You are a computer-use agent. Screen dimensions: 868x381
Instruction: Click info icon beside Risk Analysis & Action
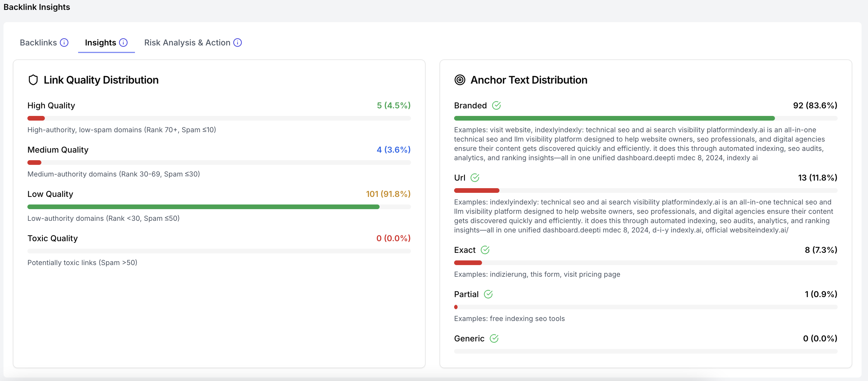(x=238, y=43)
